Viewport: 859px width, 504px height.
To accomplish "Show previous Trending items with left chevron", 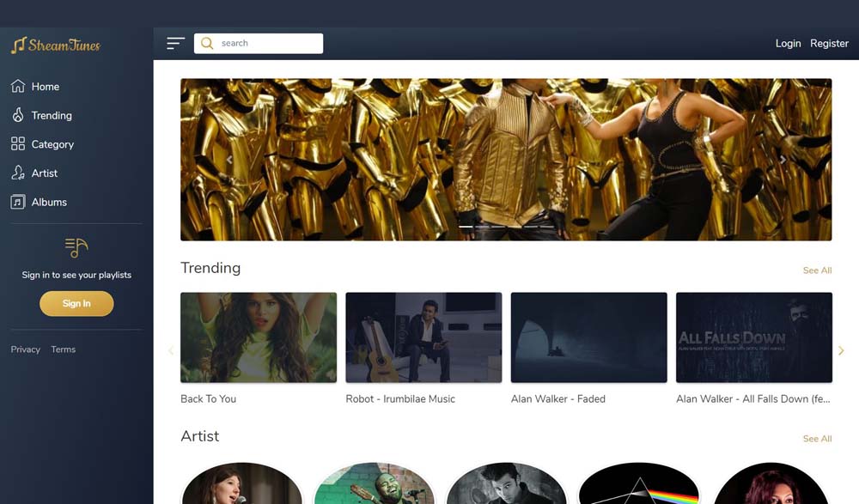I will [x=171, y=350].
